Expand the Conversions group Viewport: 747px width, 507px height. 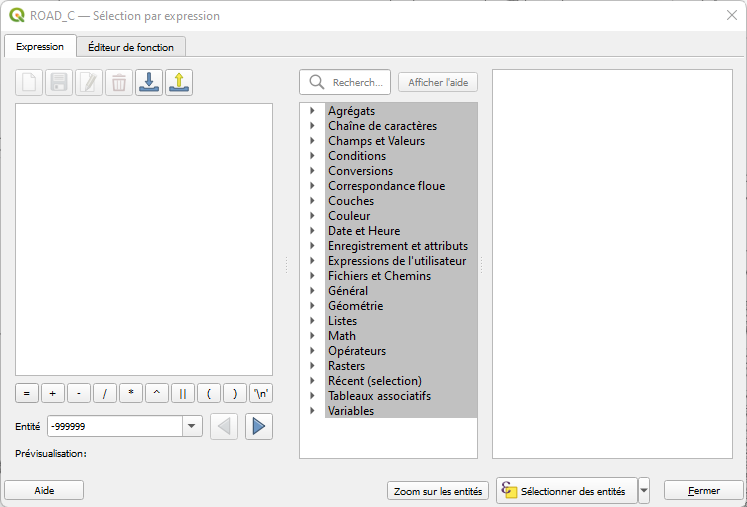pos(312,171)
